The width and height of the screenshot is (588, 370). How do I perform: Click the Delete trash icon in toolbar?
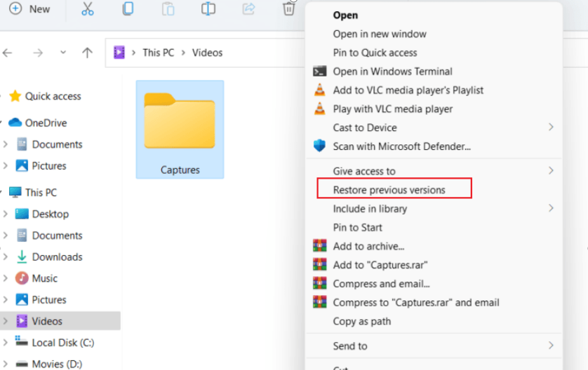[288, 9]
